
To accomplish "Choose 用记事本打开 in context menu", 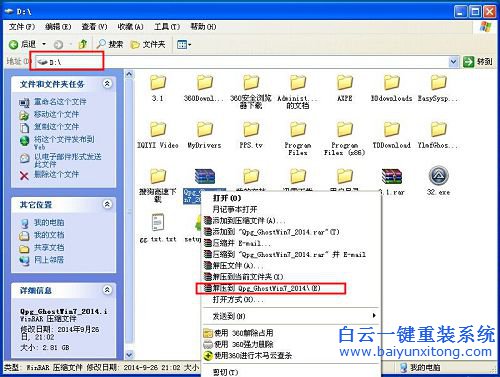I will click(291, 209).
